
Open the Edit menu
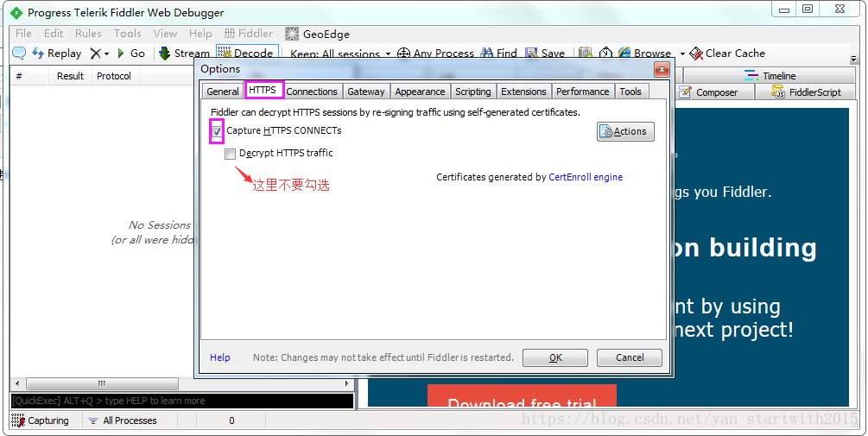coord(54,33)
